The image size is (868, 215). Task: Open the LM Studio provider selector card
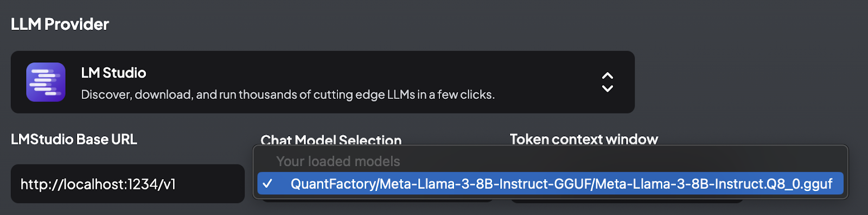pos(323,82)
